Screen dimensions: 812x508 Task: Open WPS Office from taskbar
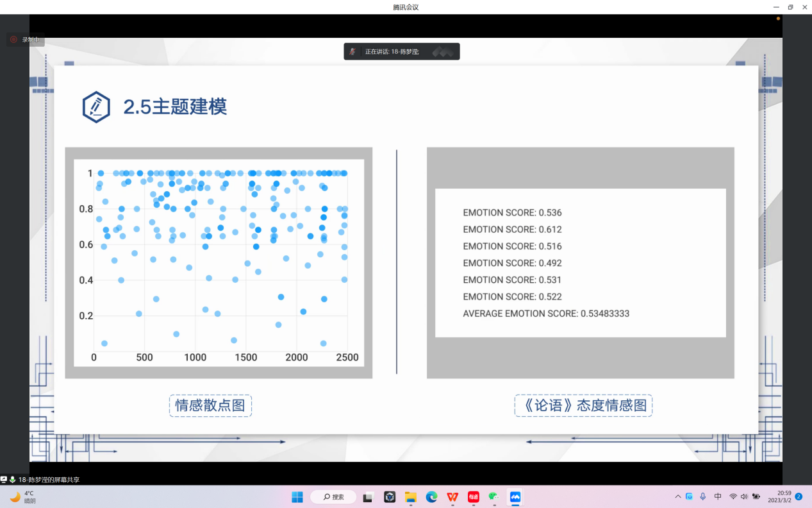(x=452, y=497)
